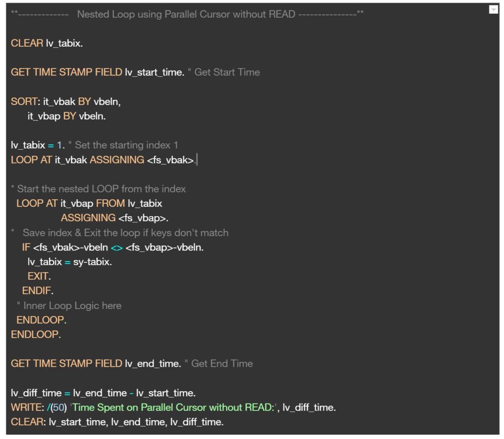The height and width of the screenshot is (439, 504).
Task: Click the 'it_vbap BY vbeln.' line
Action: (66, 117)
